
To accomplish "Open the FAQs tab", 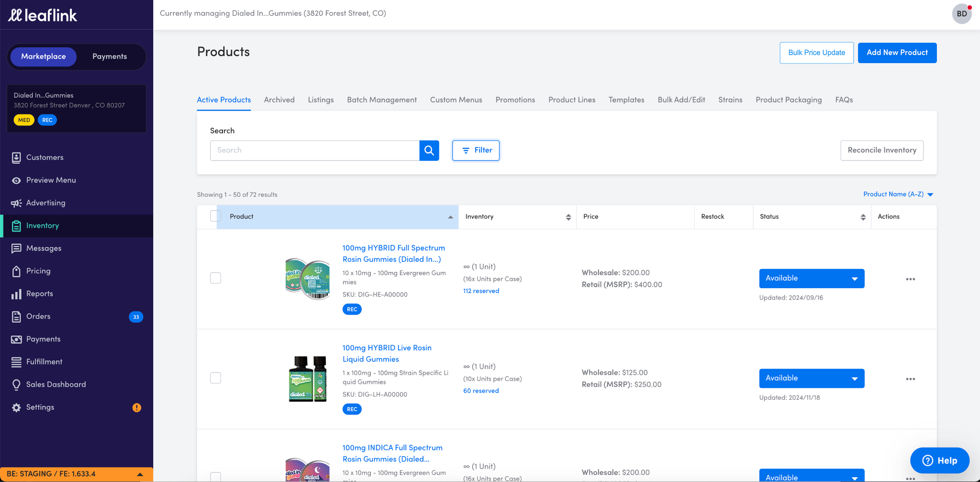I will click(844, 100).
